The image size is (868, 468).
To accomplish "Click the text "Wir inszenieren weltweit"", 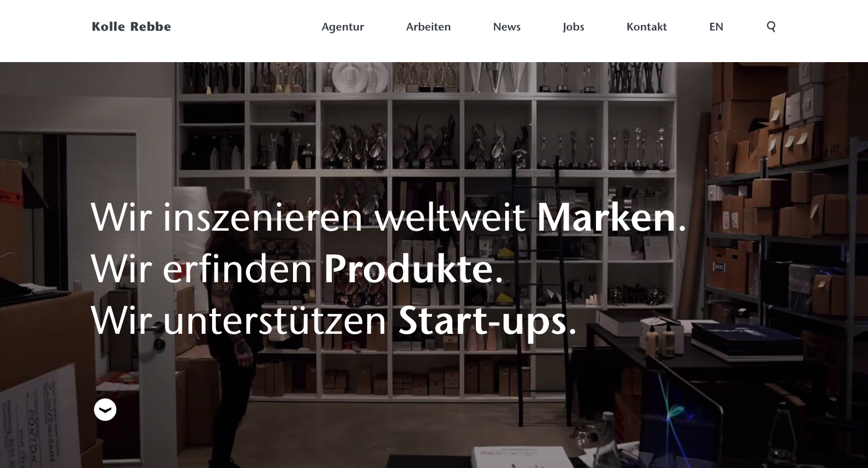I will [308, 217].
